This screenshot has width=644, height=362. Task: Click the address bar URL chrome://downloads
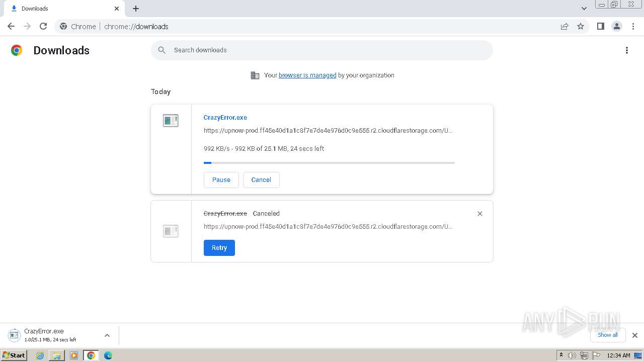(x=136, y=27)
